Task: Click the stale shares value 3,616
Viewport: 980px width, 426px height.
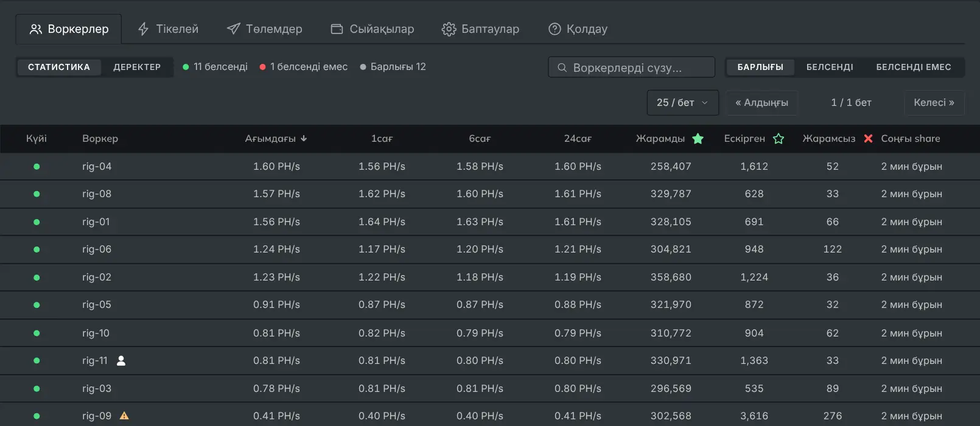Action: [754, 416]
